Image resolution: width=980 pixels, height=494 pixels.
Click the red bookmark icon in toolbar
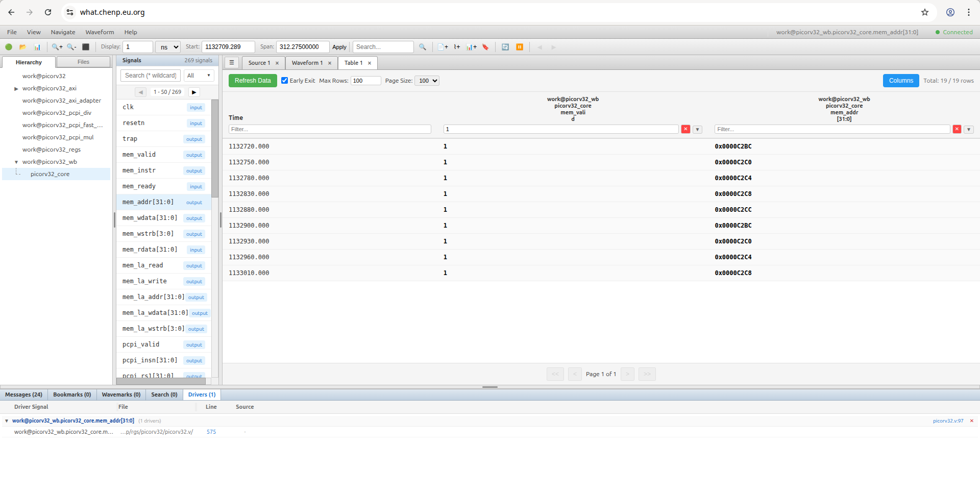click(x=485, y=47)
